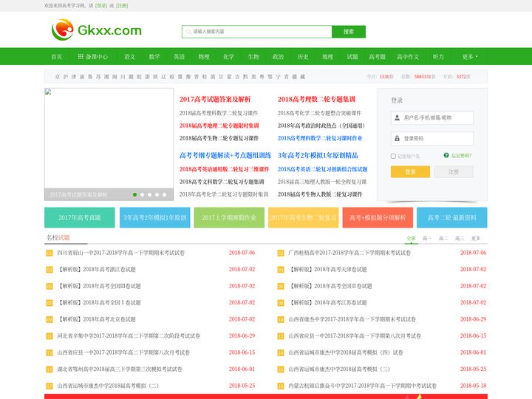Open the 语文 nav item

[129, 57]
